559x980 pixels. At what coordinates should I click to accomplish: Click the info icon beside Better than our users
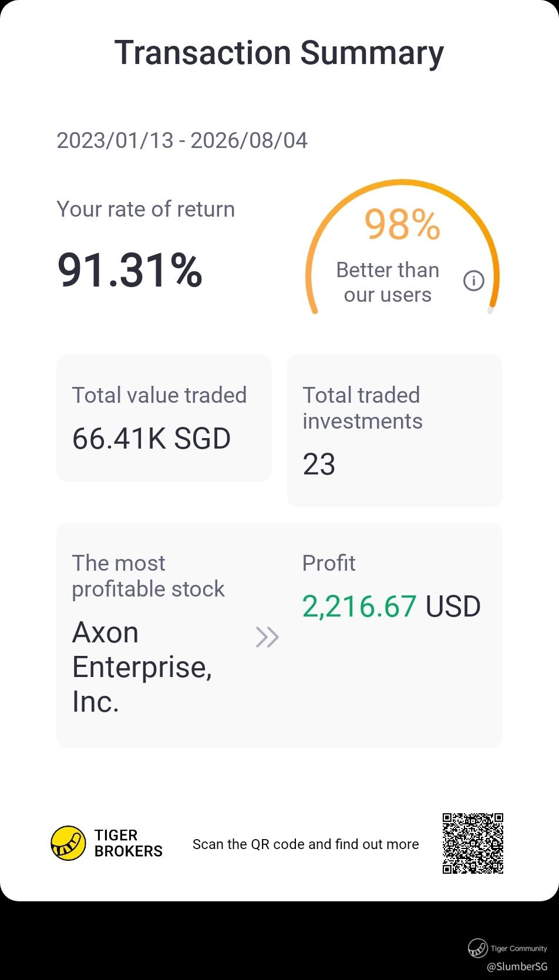click(474, 281)
